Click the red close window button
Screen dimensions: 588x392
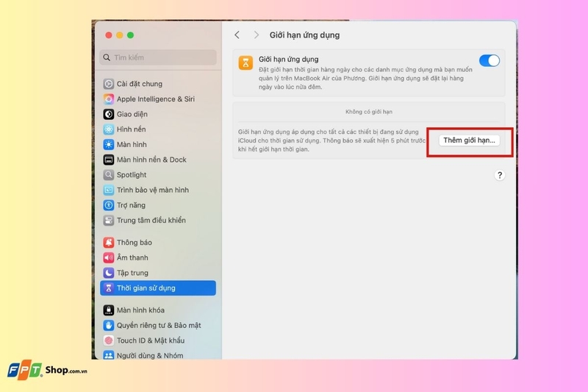(x=109, y=35)
